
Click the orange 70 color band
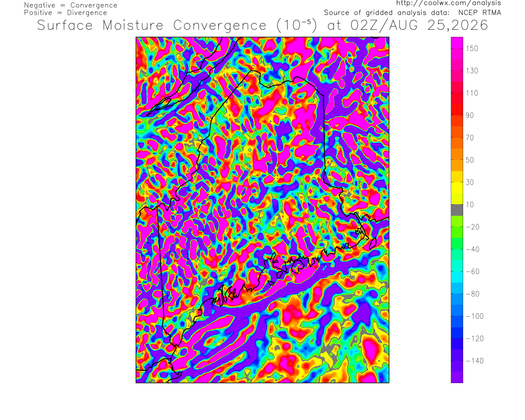tap(457, 137)
